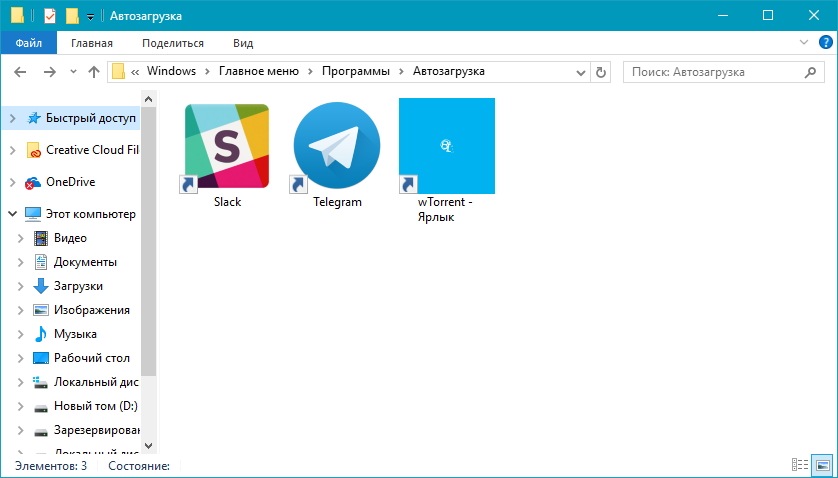Click sidebar scrollbar up arrow

point(149,99)
